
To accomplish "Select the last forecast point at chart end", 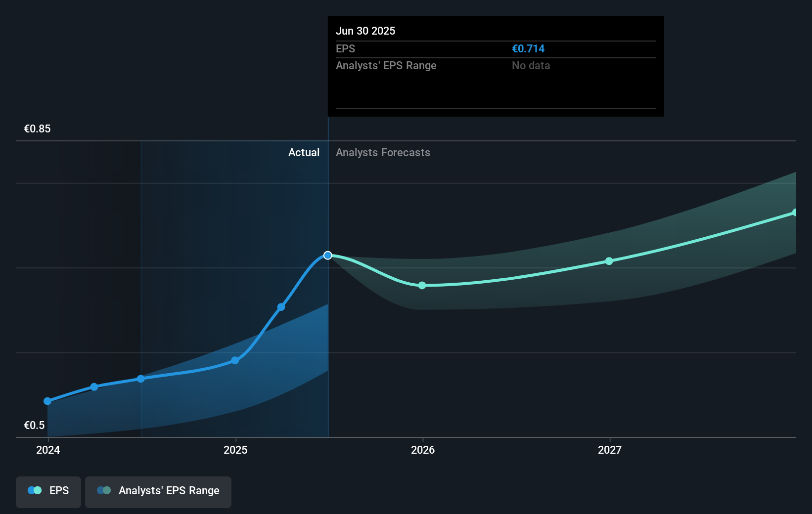I will 795,213.
